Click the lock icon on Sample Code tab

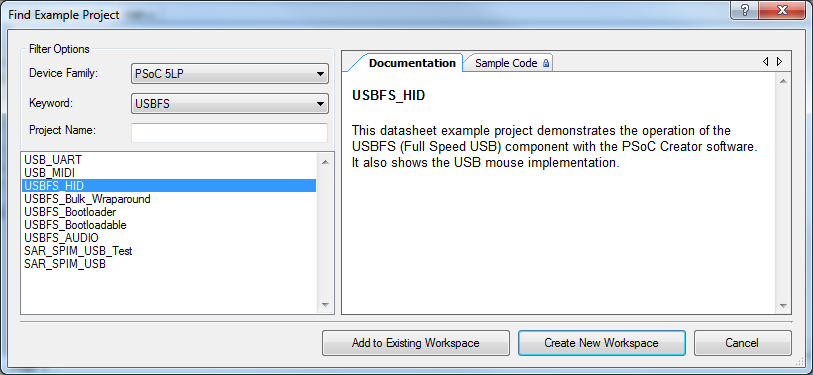coord(545,63)
